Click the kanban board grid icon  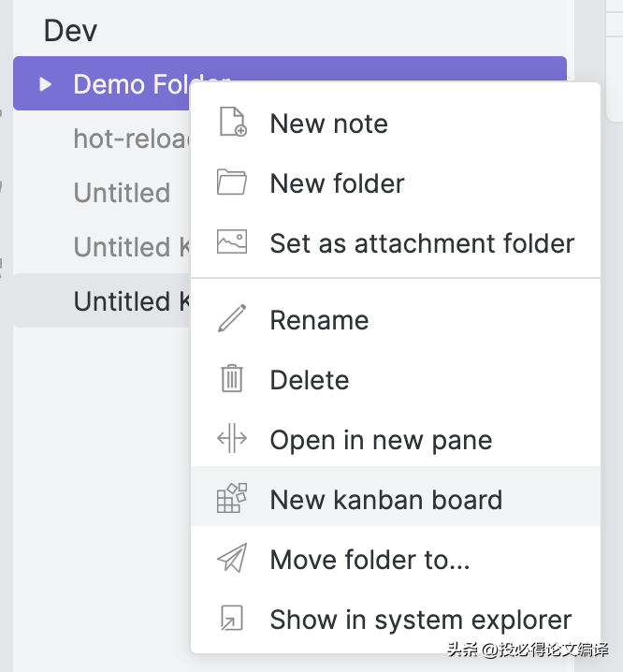(x=232, y=498)
